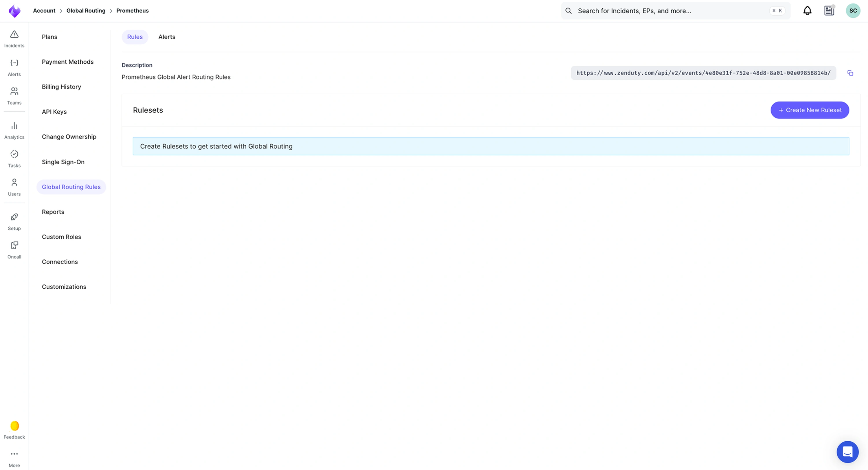Open the chat support bubble

click(x=847, y=451)
